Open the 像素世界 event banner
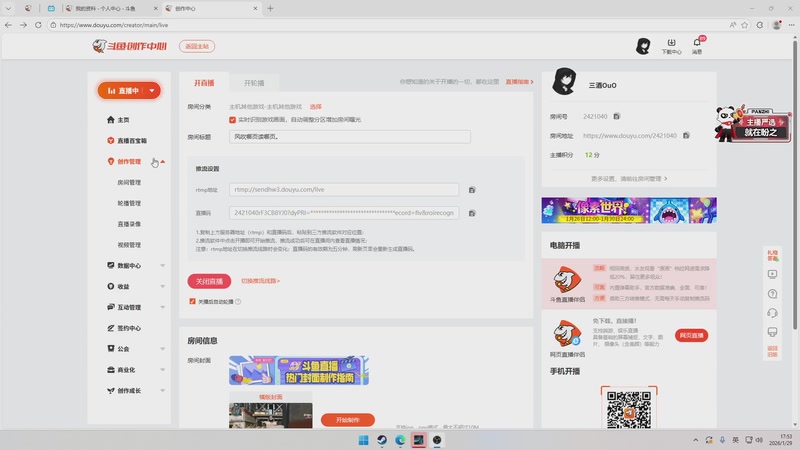The width and height of the screenshot is (800, 450). coord(629,210)
